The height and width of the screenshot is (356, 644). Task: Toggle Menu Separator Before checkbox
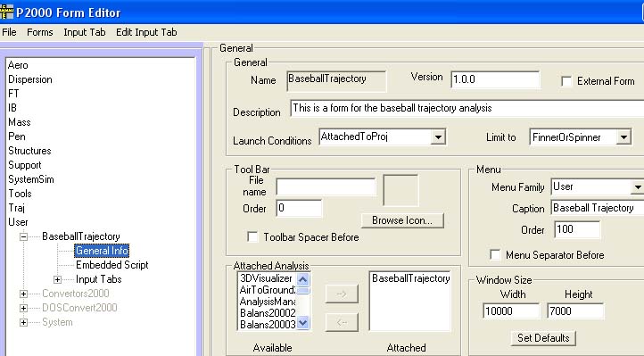coord(495,254)
